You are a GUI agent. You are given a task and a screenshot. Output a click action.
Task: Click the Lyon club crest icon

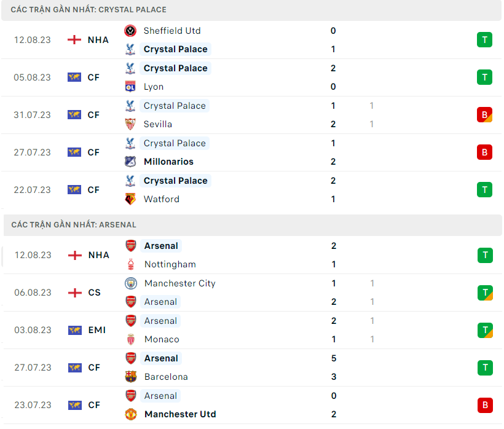click(130, 87)
